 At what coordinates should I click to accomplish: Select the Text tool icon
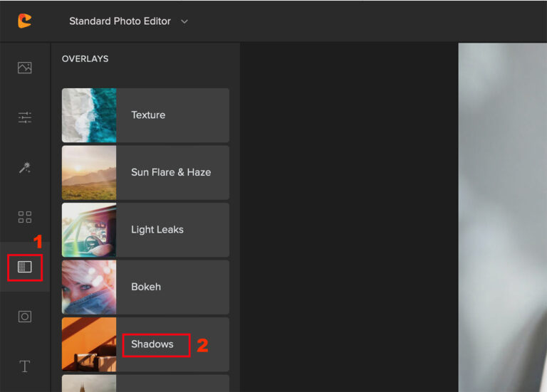point(25,366)
